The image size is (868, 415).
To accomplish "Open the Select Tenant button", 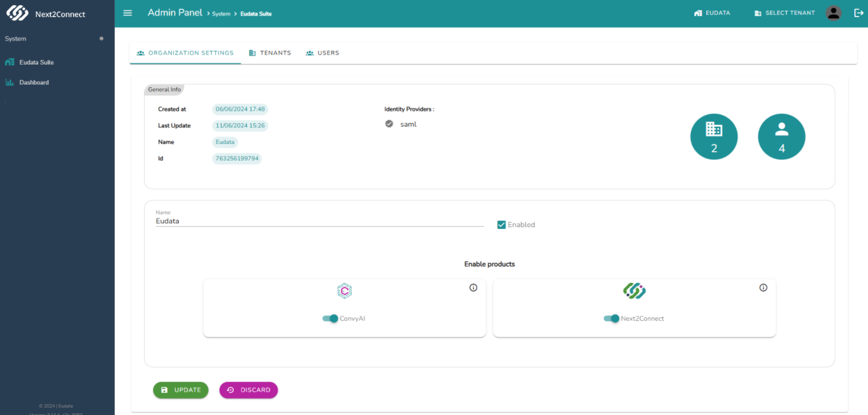I will point(785,13).
